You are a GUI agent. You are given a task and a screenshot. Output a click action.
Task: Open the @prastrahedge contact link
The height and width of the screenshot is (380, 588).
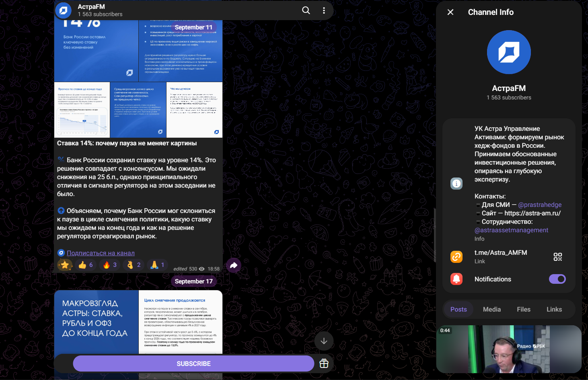[540, 204]
